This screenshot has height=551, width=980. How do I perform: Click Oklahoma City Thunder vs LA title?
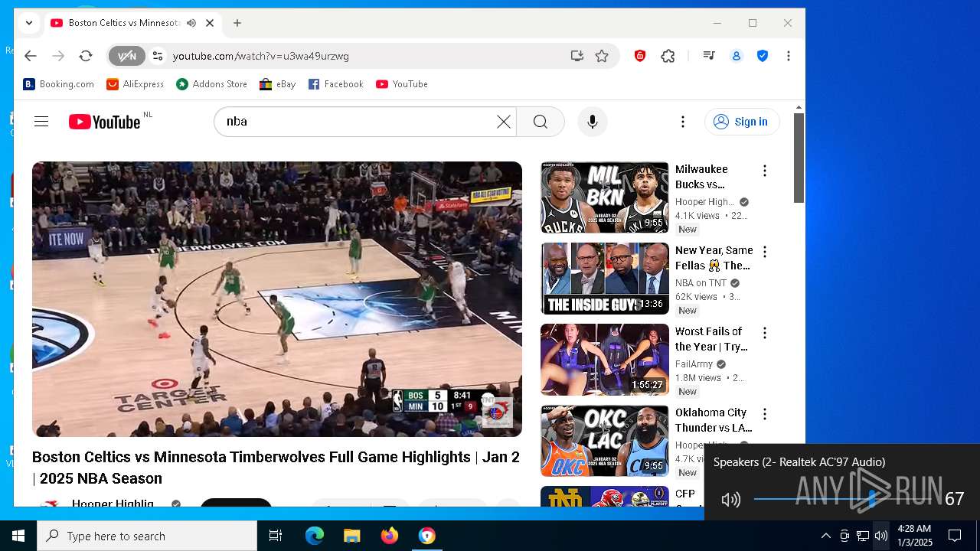pos(714,420)
